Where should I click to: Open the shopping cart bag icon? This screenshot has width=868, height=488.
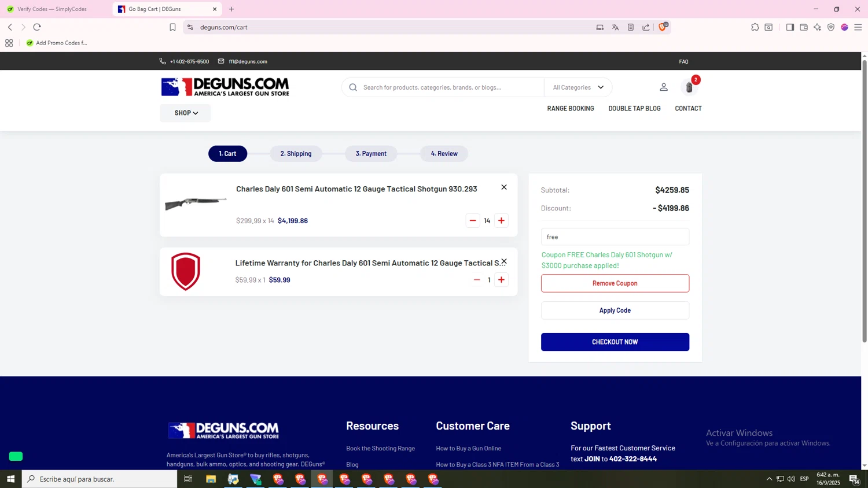click(689, 87)
